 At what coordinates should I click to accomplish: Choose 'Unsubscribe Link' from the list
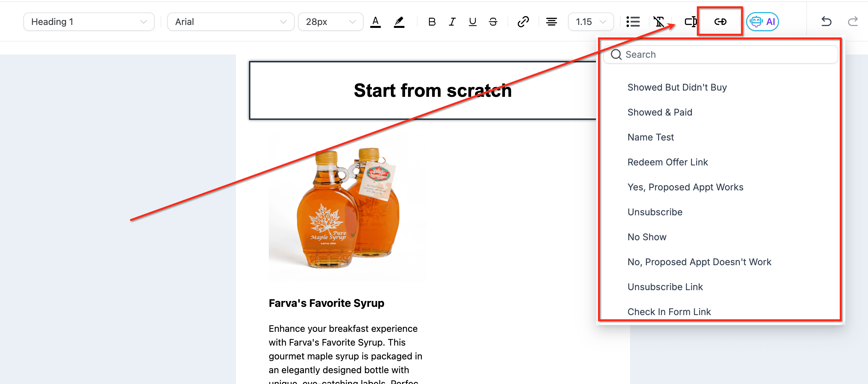pos(665,287)
